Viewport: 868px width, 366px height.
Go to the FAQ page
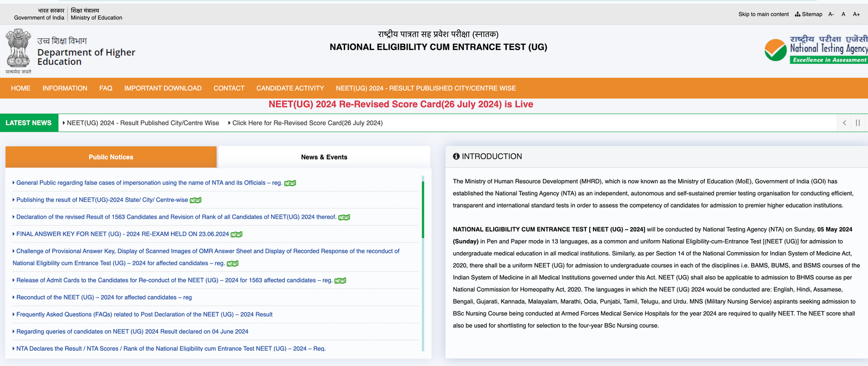(x=106, y=88)
